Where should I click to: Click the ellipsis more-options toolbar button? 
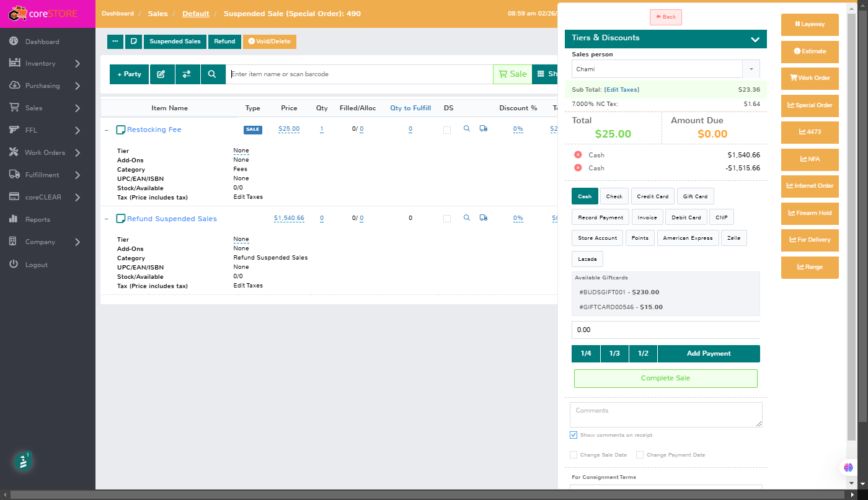(x=115, y=42)
